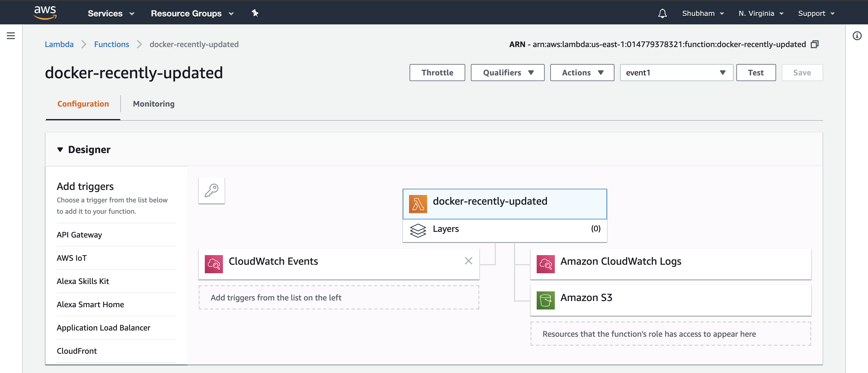Switch to the Configuration tab
The image size is (868, 373).
83,104
